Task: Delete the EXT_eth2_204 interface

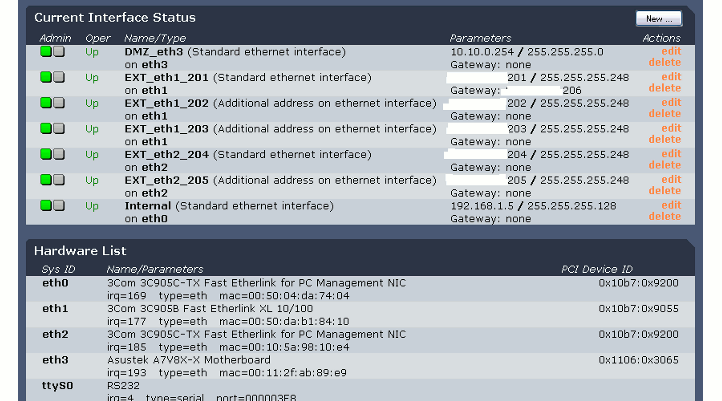Action: click(665, 166)
